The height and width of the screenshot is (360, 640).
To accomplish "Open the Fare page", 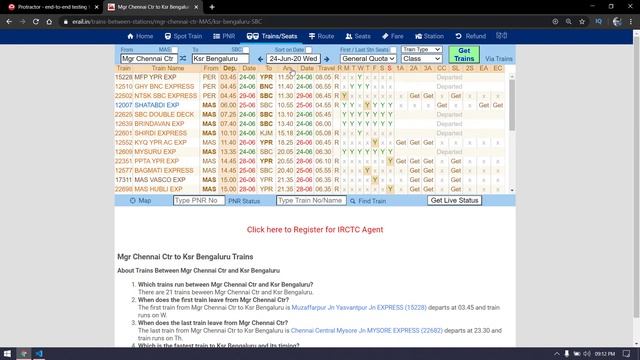I will point(393,36).
